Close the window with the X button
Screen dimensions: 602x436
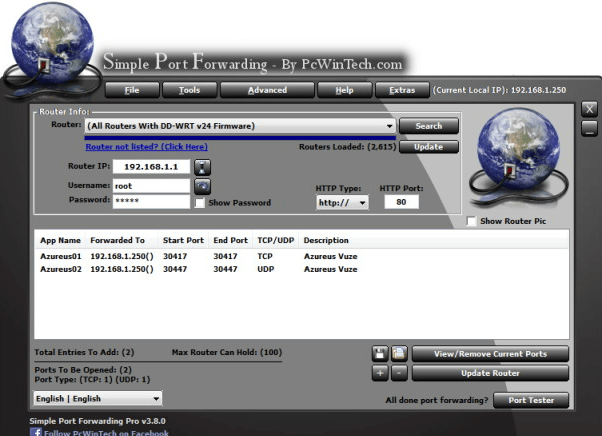click(589, 109)
